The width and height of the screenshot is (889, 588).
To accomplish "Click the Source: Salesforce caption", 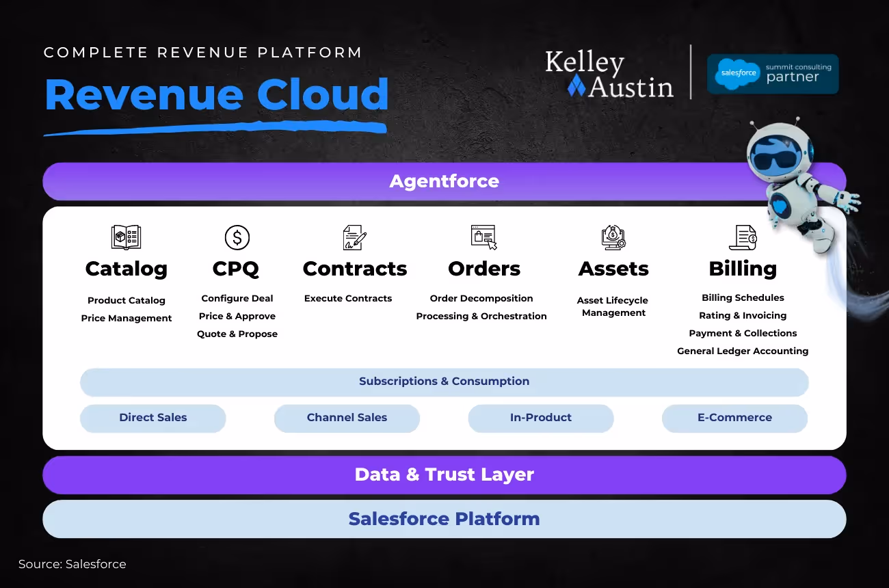I will click(72, 565).
